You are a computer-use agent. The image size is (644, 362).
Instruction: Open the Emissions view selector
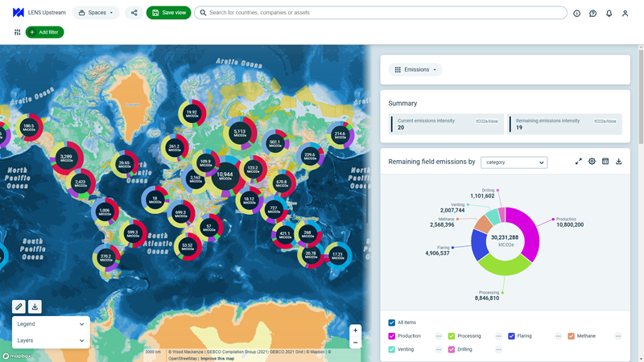[x=415, y=70]
